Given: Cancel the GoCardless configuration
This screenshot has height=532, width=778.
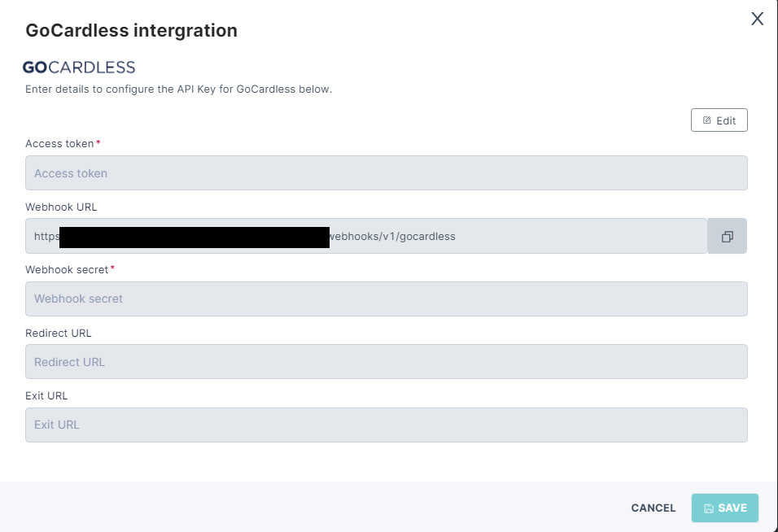Looking at the screenshot, I should [x=653, y=508].
